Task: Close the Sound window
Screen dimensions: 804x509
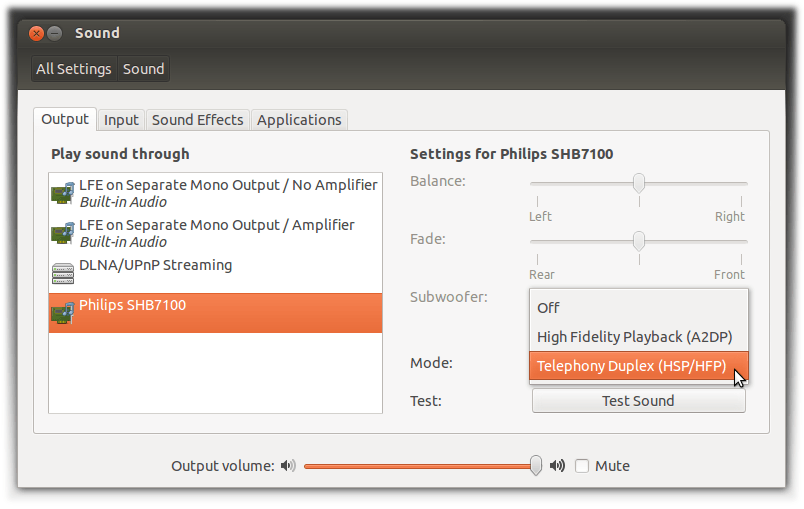Action: click(37, 33)
